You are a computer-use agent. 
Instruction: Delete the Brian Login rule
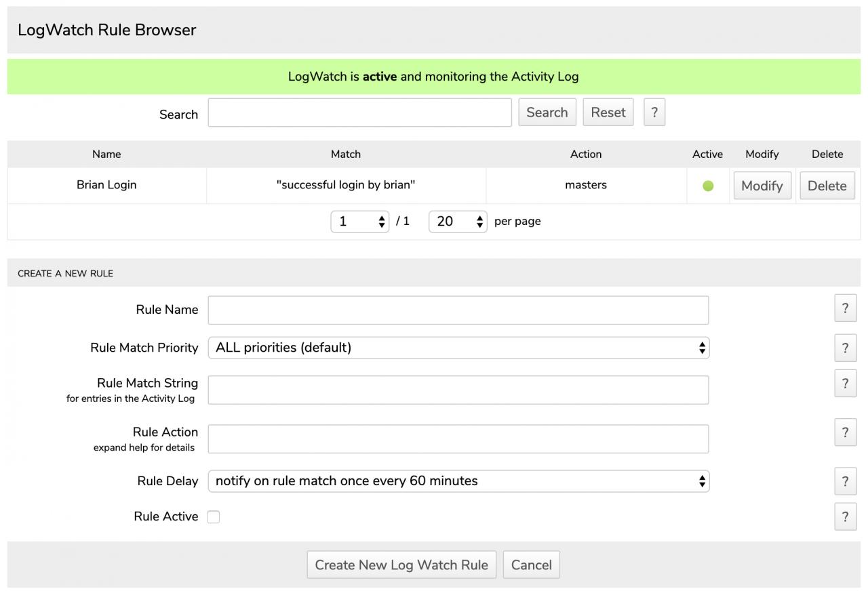click(827, 186)
